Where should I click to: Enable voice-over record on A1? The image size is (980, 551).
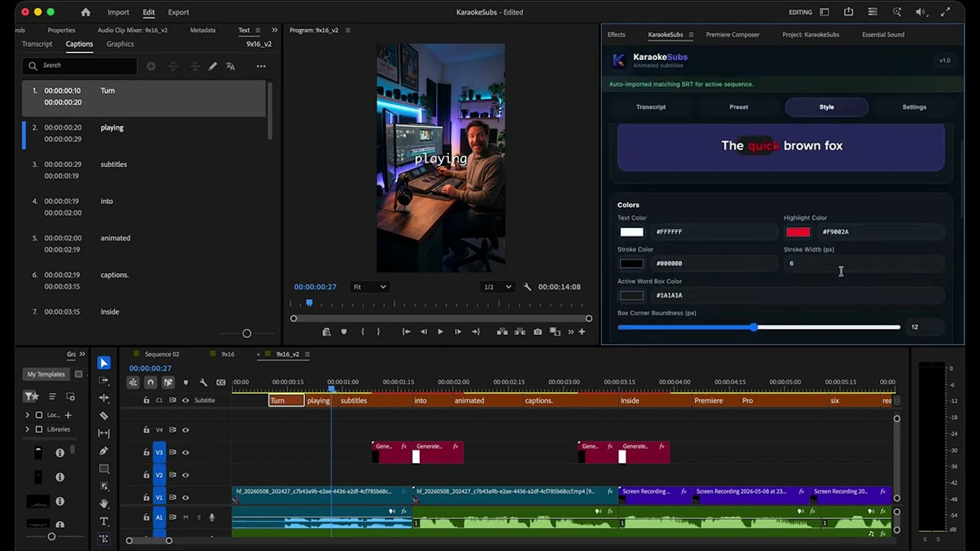coord(212,517)
